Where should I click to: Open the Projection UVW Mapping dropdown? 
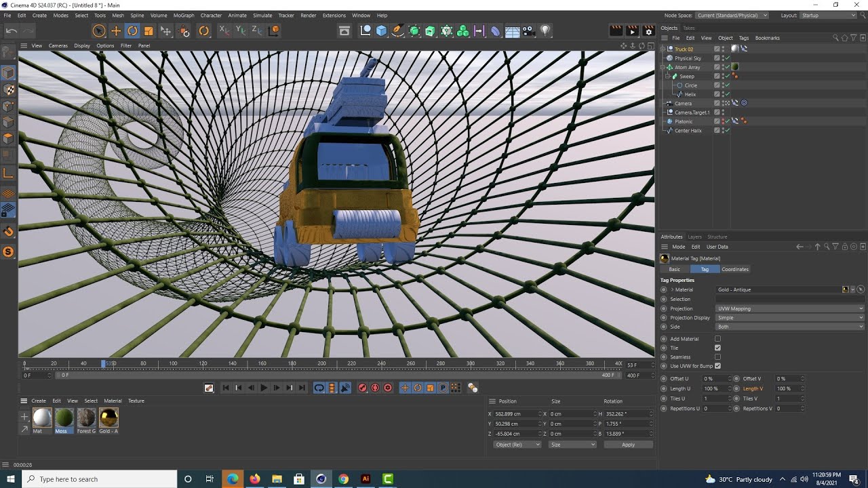coord(790,308)
